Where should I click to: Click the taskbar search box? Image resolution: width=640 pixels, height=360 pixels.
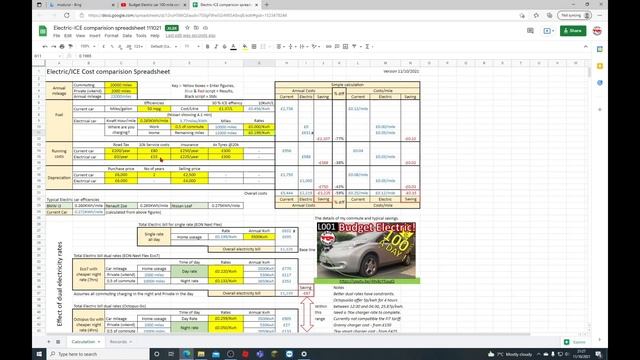(98, 354)
